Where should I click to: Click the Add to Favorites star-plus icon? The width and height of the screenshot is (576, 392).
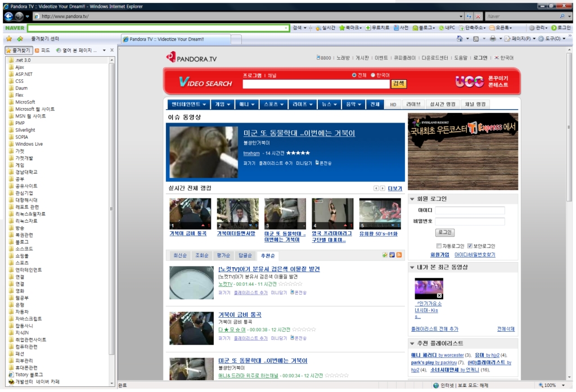[x=20, y=39]
